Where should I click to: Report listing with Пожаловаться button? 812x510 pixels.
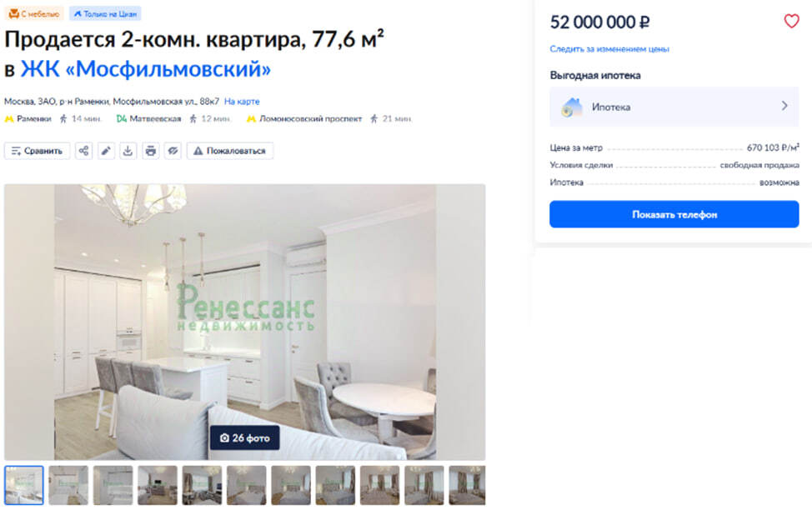tap(230, 151)
